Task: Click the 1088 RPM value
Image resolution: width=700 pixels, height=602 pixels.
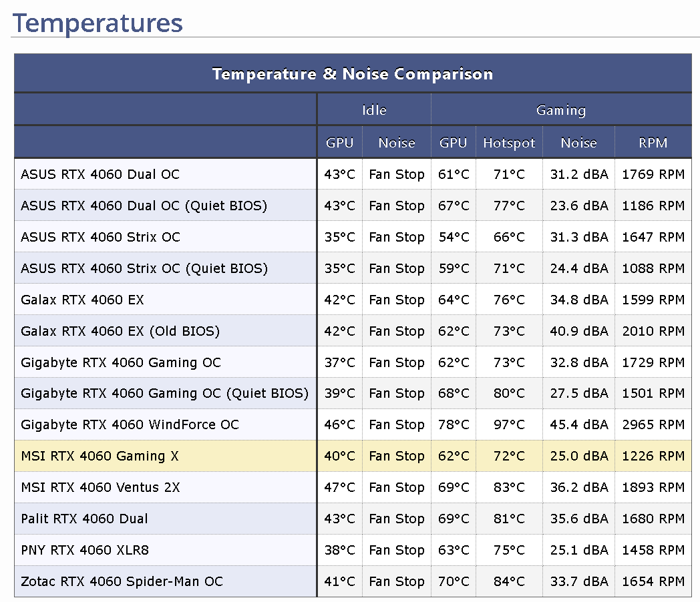Action: point(653,268)
